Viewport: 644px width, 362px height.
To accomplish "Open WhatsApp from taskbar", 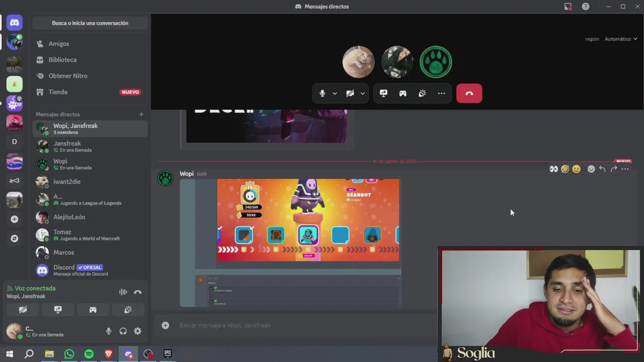I will tap(69, 354).
